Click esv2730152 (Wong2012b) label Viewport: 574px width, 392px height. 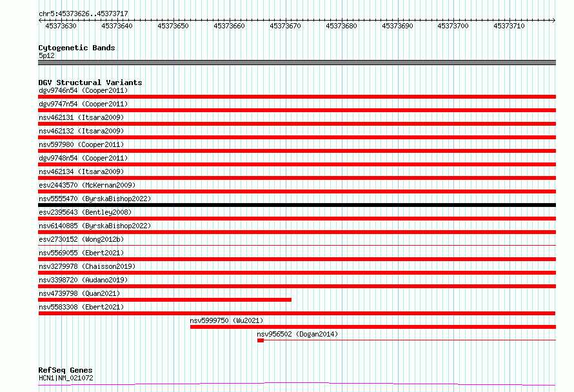pos(81,239)
